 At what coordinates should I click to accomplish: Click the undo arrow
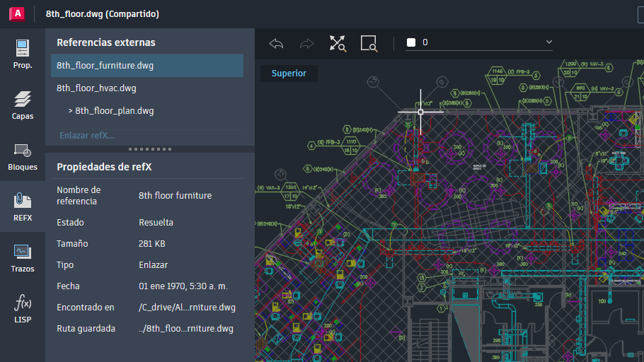click(x=276, y=43)
